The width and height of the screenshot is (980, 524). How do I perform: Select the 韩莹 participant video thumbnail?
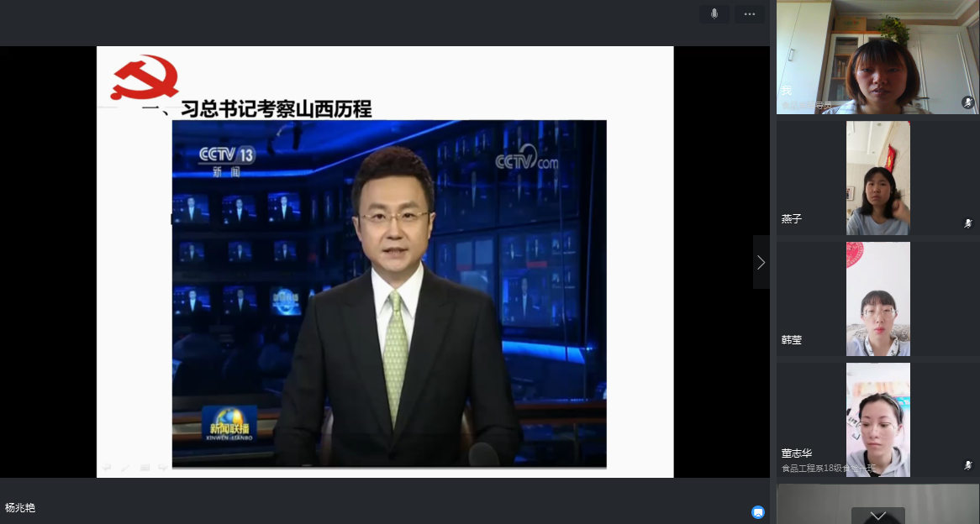coord(877,299)
